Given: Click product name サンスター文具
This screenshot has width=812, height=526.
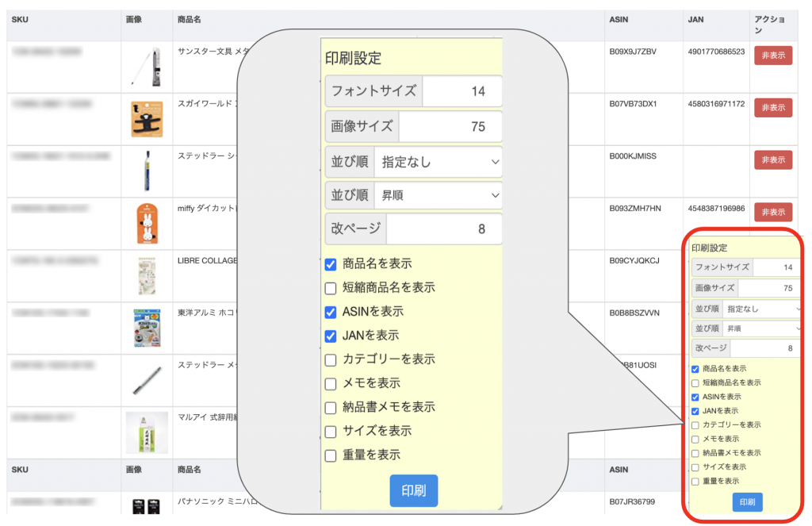Looking at the screenshot, I should tap(205, 52).
